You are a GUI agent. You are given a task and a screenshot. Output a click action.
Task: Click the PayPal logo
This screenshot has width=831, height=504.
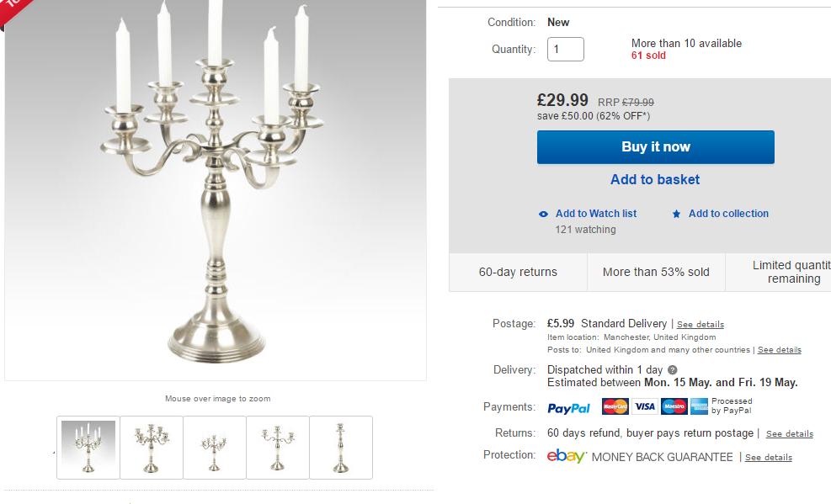pos(569,408)
